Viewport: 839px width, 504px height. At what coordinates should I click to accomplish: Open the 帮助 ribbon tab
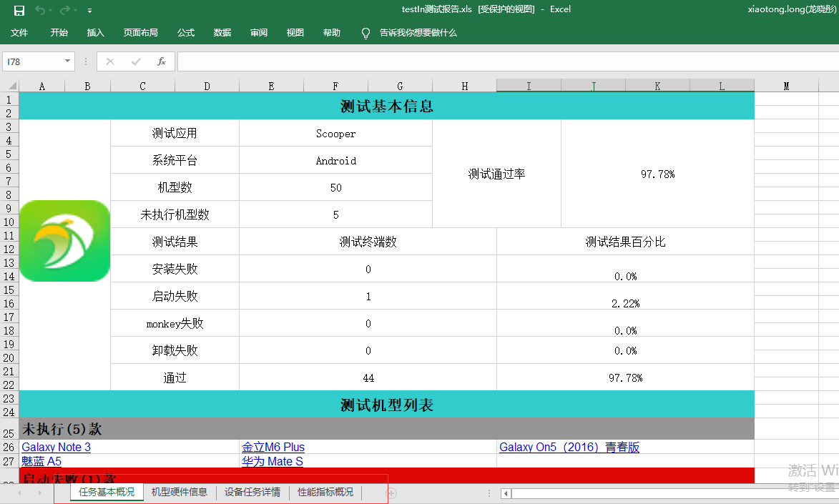click(331, 33)
